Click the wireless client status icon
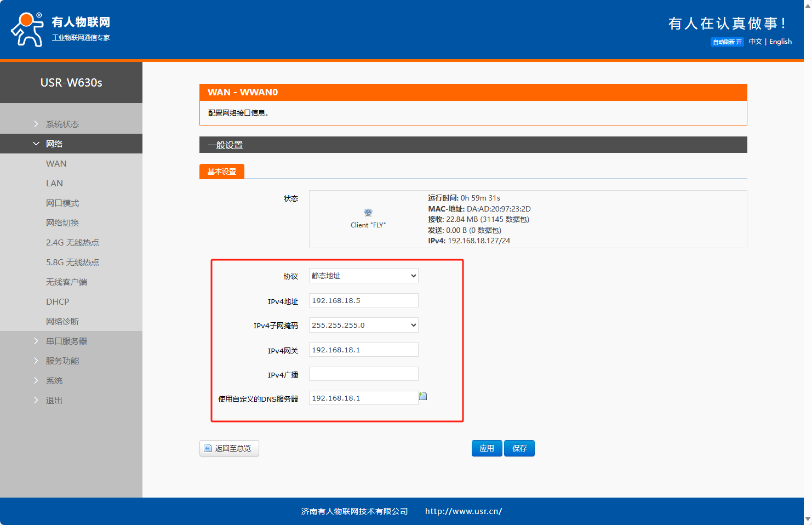812x525 pixels. pos(368,213)
